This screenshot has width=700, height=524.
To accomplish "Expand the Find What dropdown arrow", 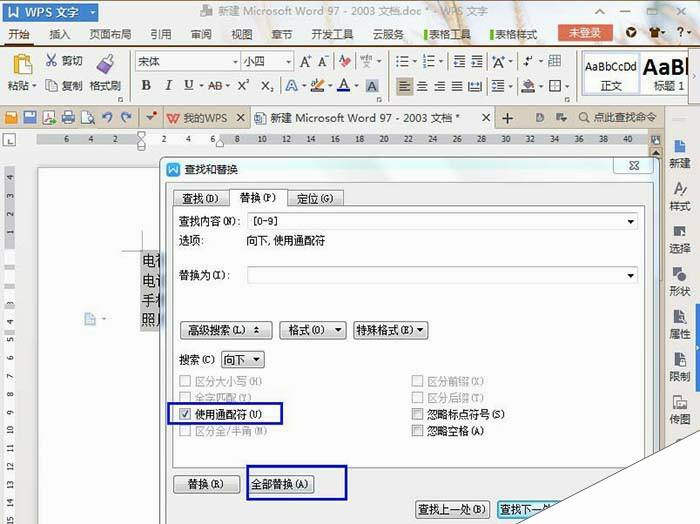I will [x=630, y=221].
